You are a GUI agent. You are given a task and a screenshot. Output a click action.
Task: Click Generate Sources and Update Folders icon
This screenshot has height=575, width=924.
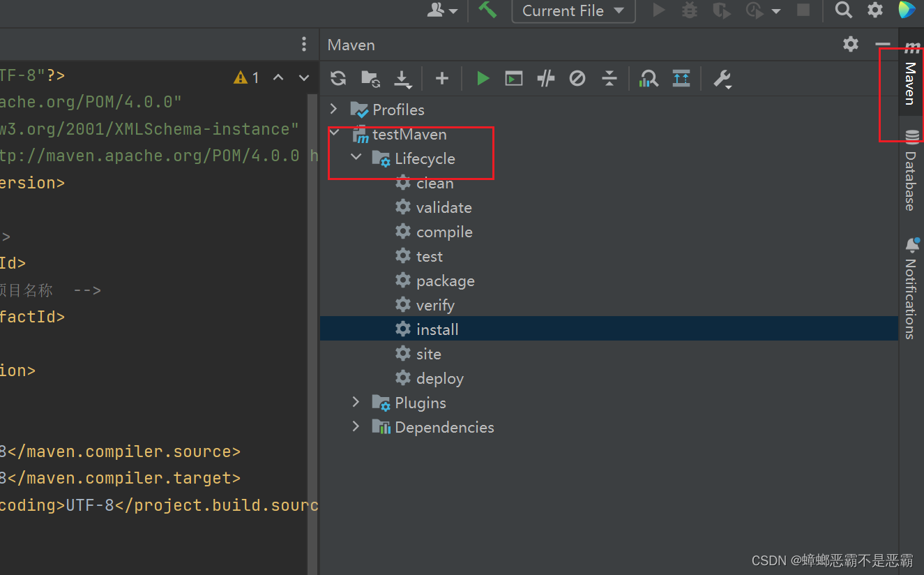(x=370, y=78)
